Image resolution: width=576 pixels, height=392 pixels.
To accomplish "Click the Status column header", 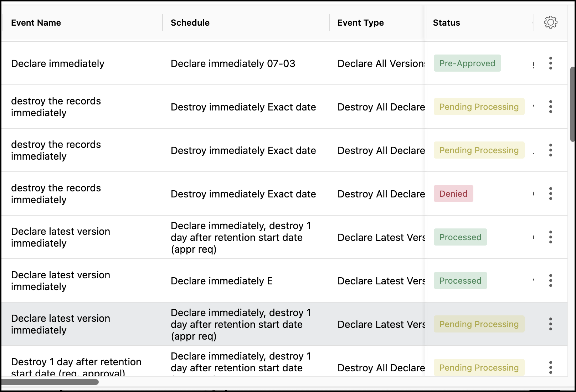I will pos(446,23).
